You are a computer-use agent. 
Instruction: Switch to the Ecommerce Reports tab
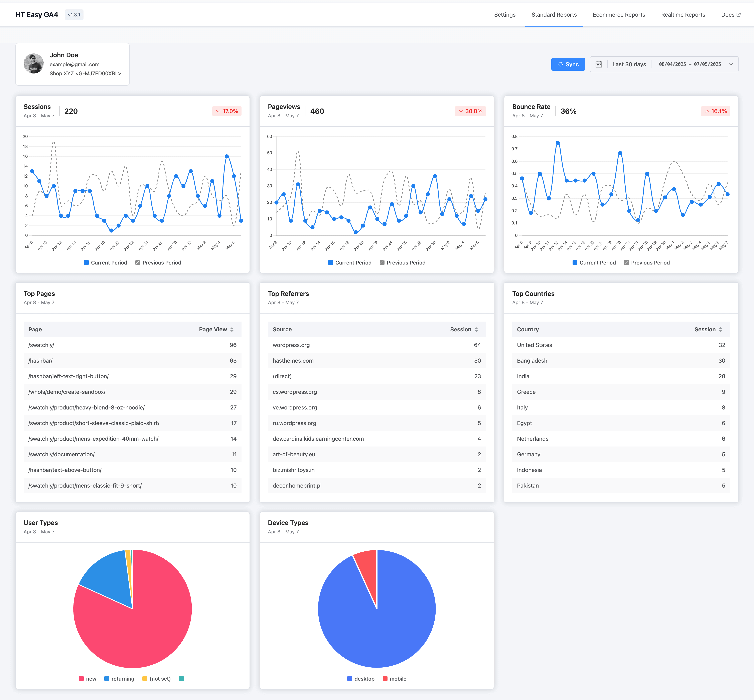pyautogui.click(x=619, y=15)
